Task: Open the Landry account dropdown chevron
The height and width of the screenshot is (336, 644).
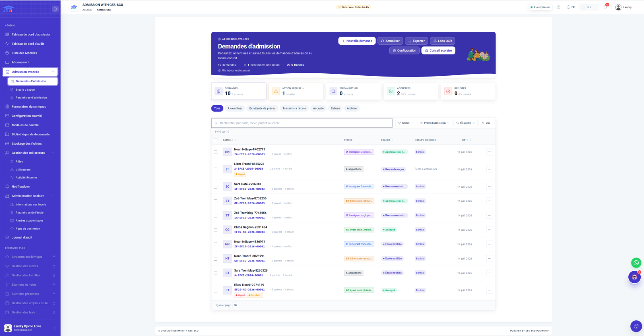Action: [635, 7]
